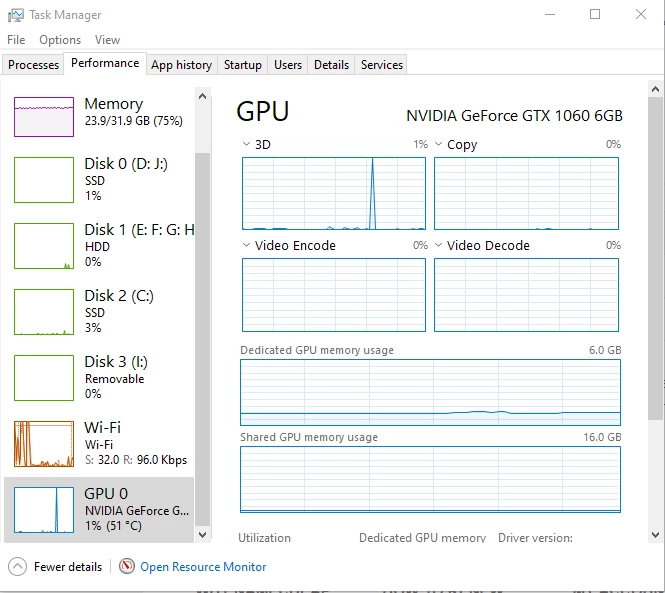665x593 pixels.
Task: Click the GPU pane vertical scrollbar thumb
Action: [655, 258]
